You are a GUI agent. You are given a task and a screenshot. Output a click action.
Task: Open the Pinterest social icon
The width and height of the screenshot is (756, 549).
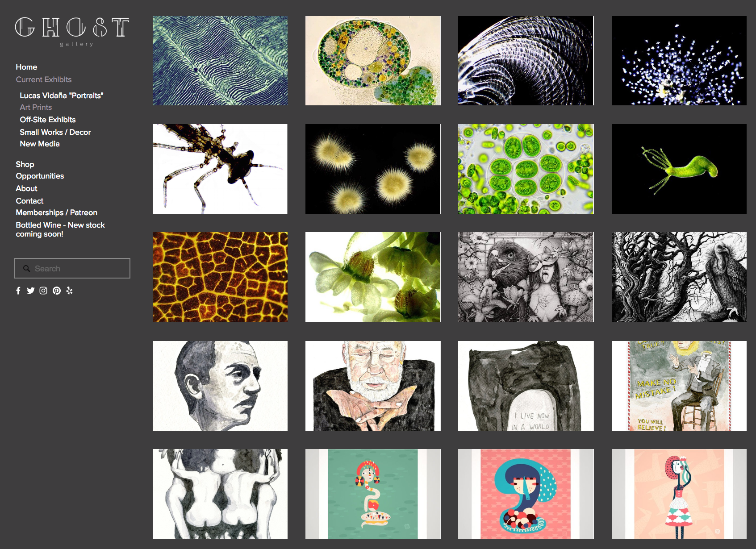pyautogui.click(x=57, y=291)
